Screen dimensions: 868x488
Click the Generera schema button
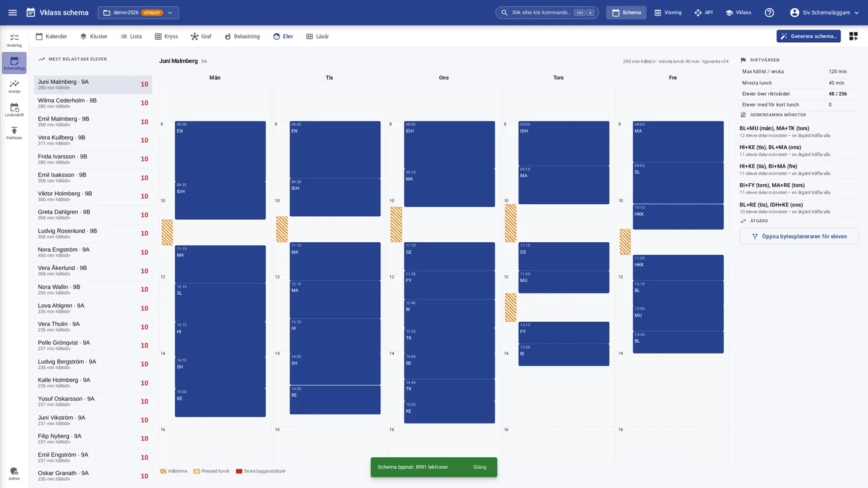[x=808, y=36]
